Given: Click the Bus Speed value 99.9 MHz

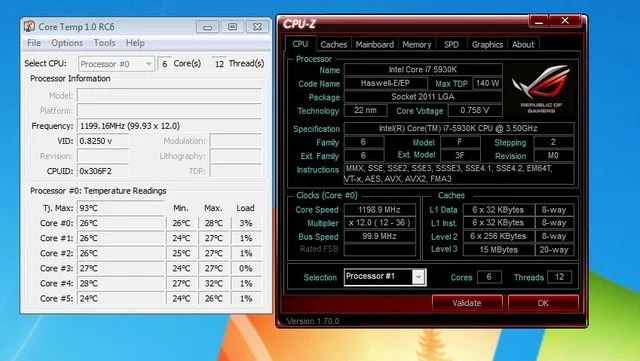Looking at the screenshot, I should (380, 236).
